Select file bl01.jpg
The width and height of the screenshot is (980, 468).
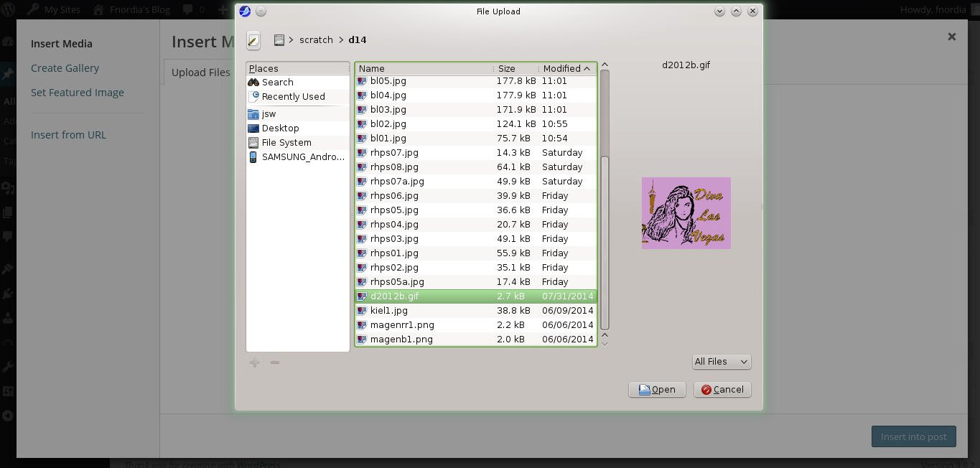pyautogui.click(x=475, y=138)
